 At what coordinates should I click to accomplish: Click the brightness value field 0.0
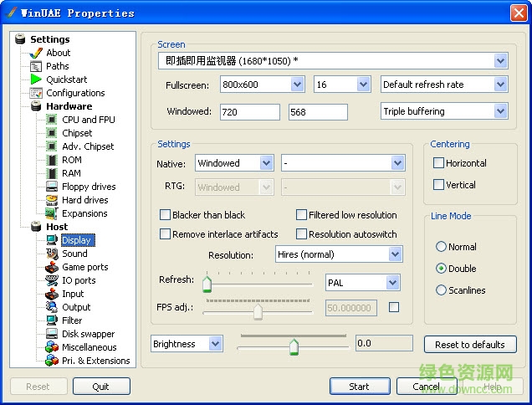(x=384, y=343)
